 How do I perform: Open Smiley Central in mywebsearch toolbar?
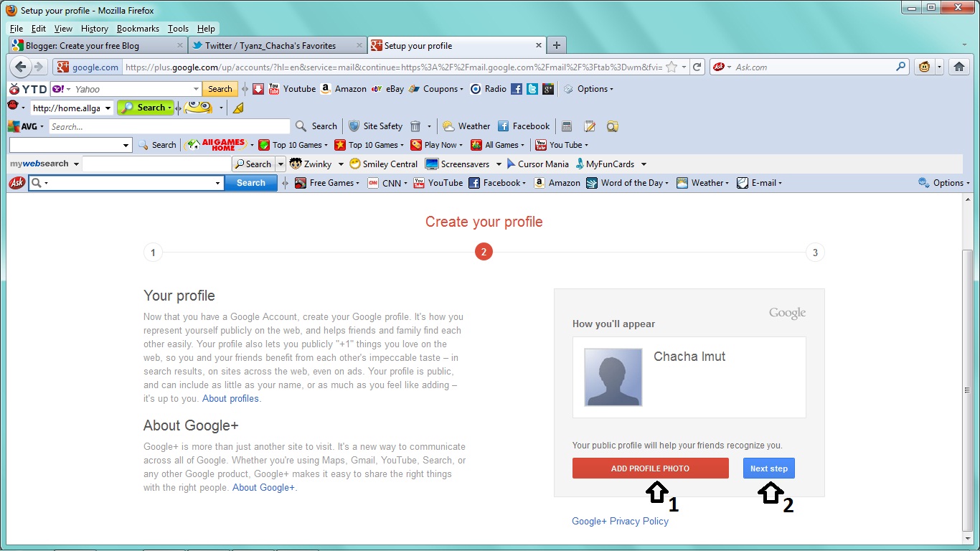tap(383, 164)
